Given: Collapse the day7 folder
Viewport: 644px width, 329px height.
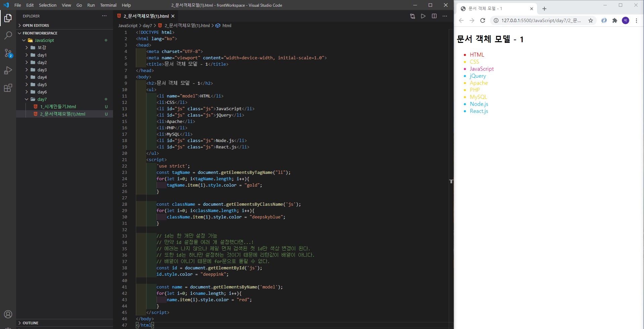Looking at the screenshot, I should pos(64,99).
